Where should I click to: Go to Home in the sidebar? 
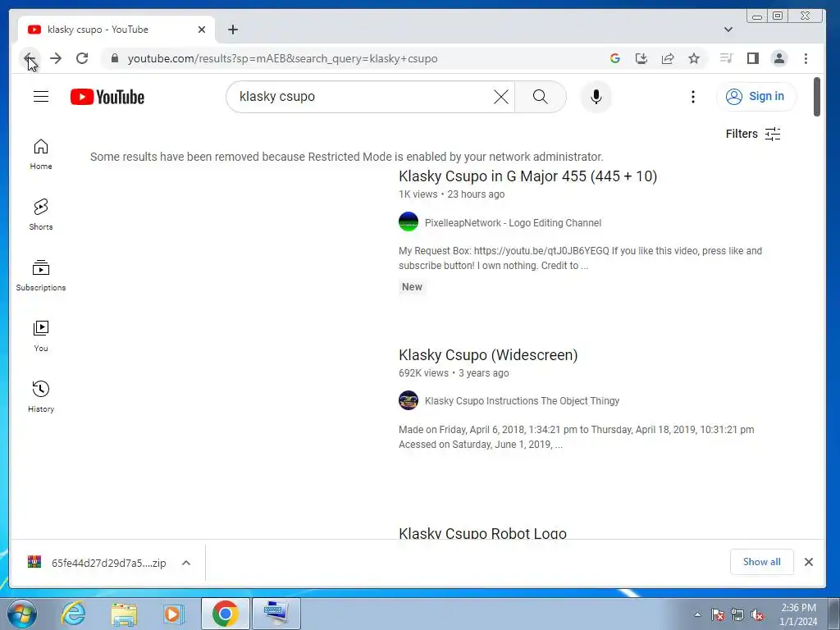(x=41, y=155)
